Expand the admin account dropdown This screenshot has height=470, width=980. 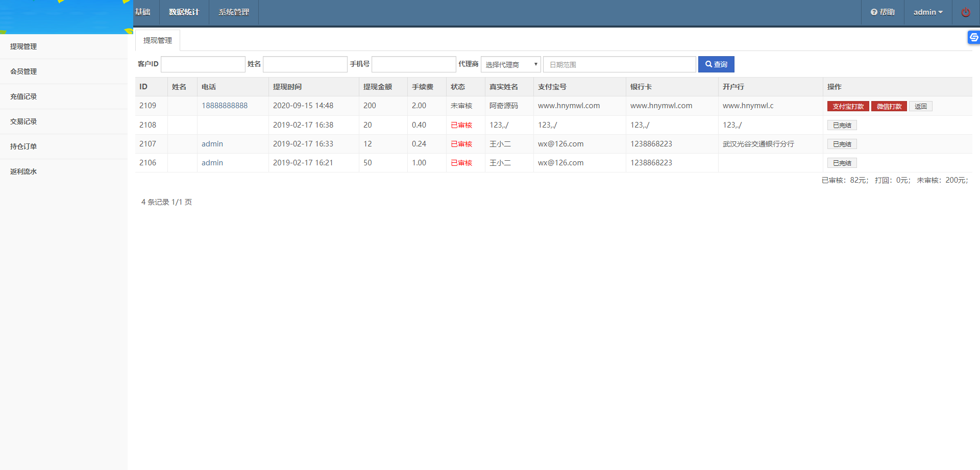[928, 12]
